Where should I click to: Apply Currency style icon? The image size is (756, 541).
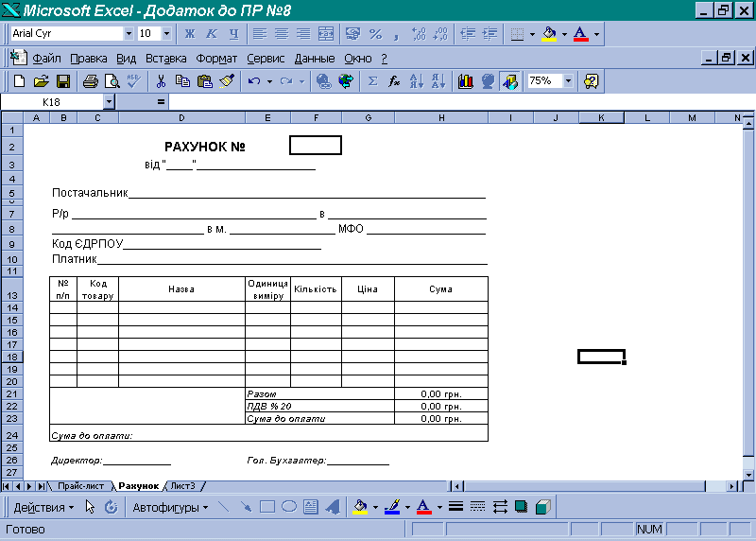coord(352,34)
